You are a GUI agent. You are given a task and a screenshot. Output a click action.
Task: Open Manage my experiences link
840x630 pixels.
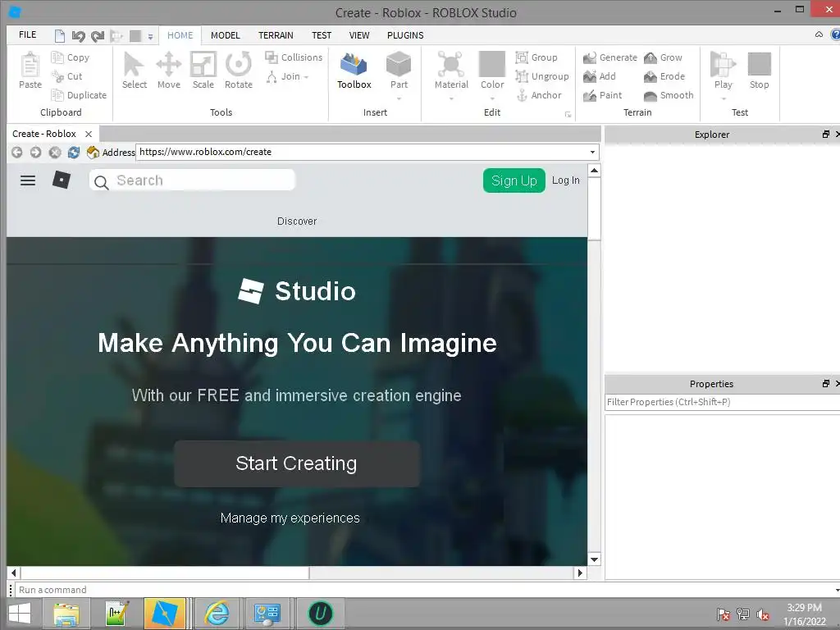click(290, 518)
